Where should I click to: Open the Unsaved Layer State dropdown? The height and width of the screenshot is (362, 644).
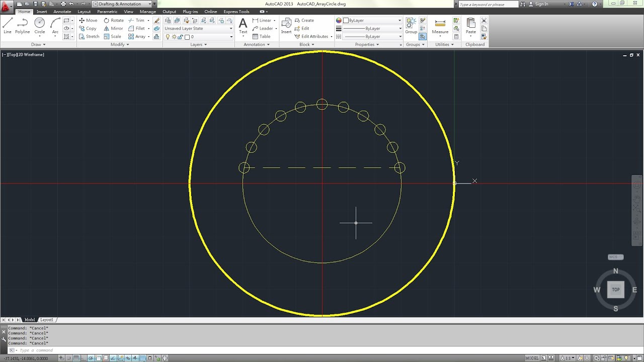[x=199, y=29]
